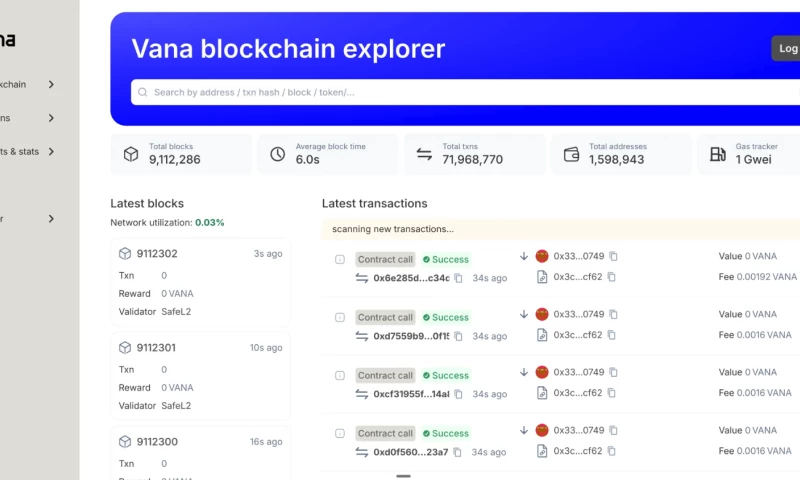Copy transaction hash 0x6e285d...c34c
The image size is (800, 480).
[458, 278]
